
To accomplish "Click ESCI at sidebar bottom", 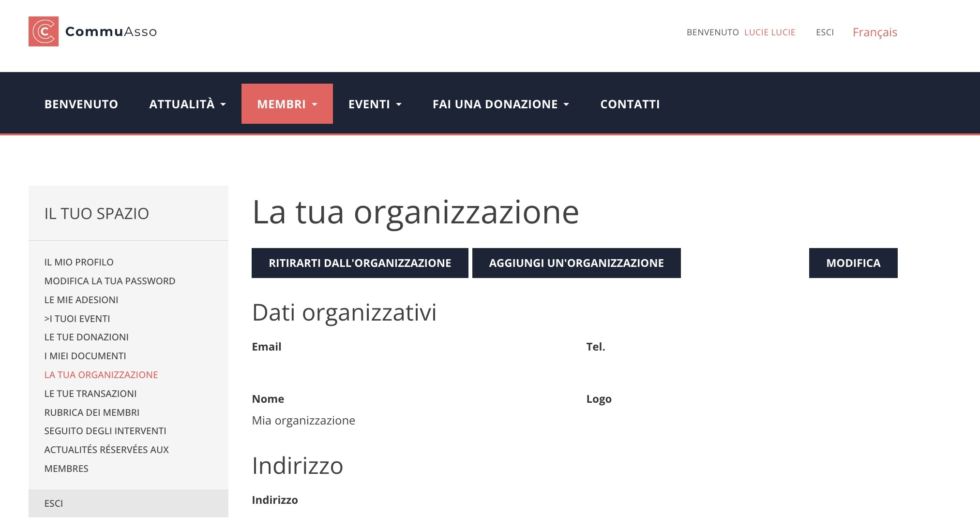I will (54, 503).
